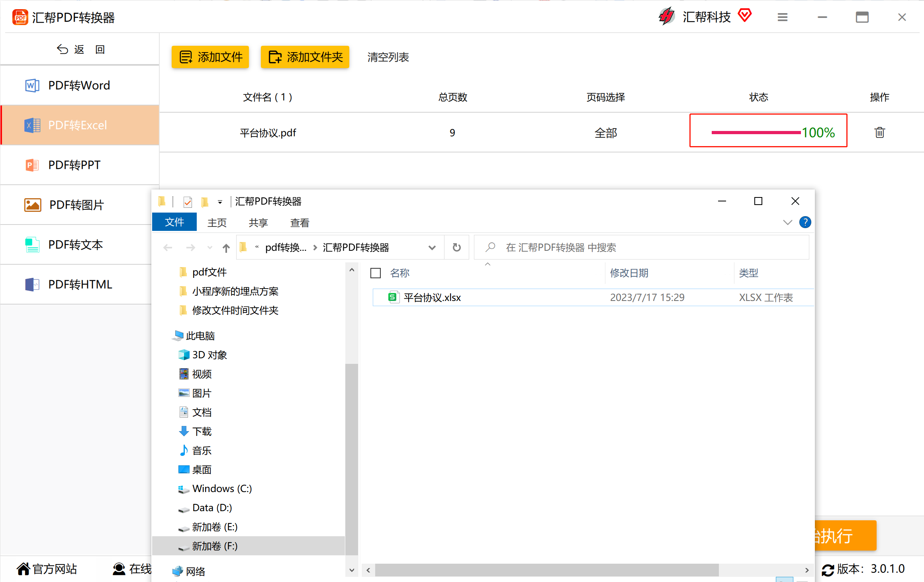The width and height of the screenshot is (924, 582).
Task: Delete 平台协议.pdf with trash icon
Action: (879, 132)
